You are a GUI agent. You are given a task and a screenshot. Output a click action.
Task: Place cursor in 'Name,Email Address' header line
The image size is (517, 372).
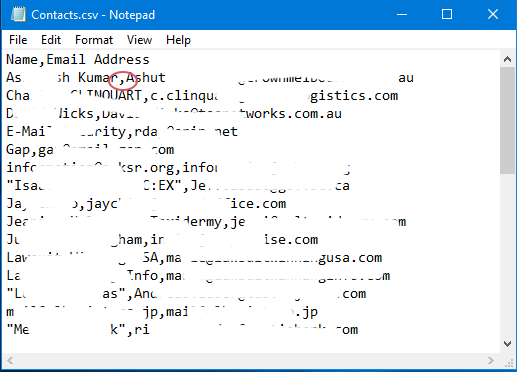78,60
